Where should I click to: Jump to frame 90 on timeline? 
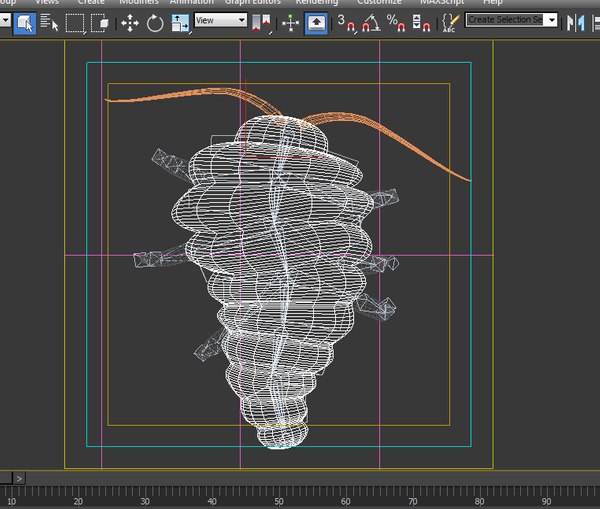pyautogui.click(x=546, y=501)
